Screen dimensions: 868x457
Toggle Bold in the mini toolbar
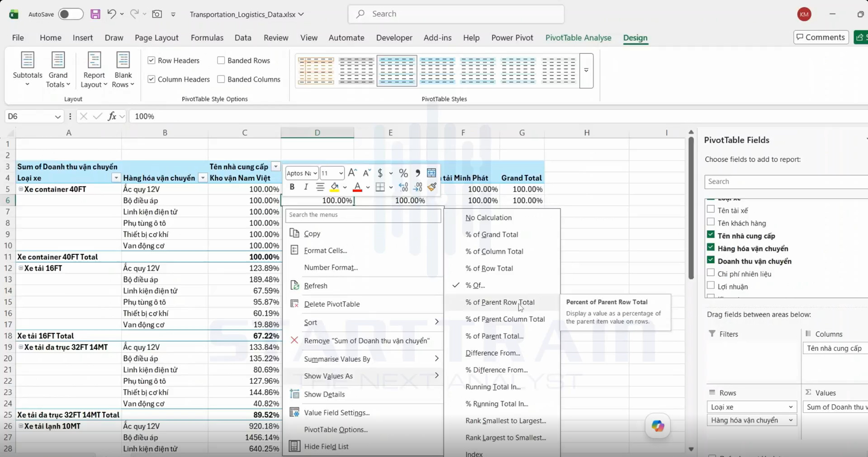pos(292,187)
